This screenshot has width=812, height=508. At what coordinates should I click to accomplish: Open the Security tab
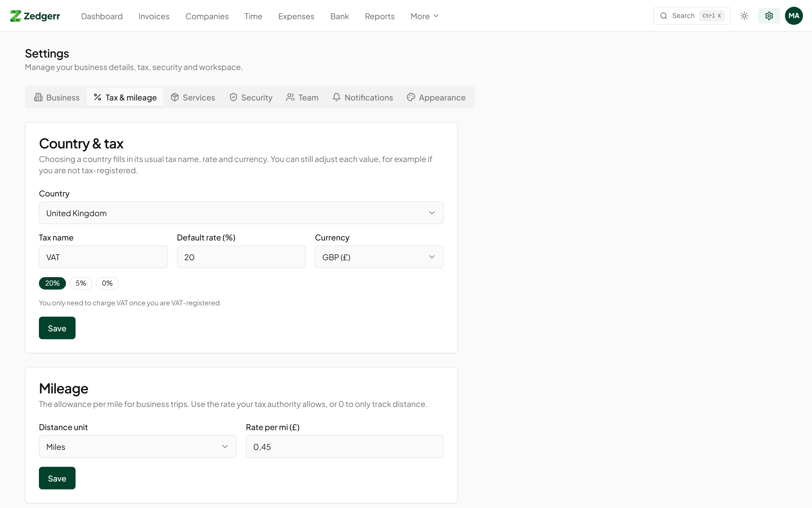tap(251, 97)
